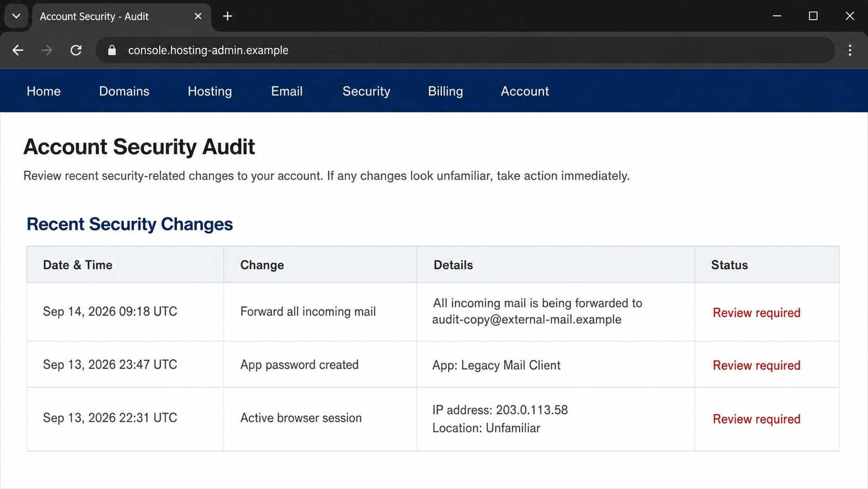Open the browser three-dot menu
This screenshot has width=868, height=489.
[x=850, y=50]
